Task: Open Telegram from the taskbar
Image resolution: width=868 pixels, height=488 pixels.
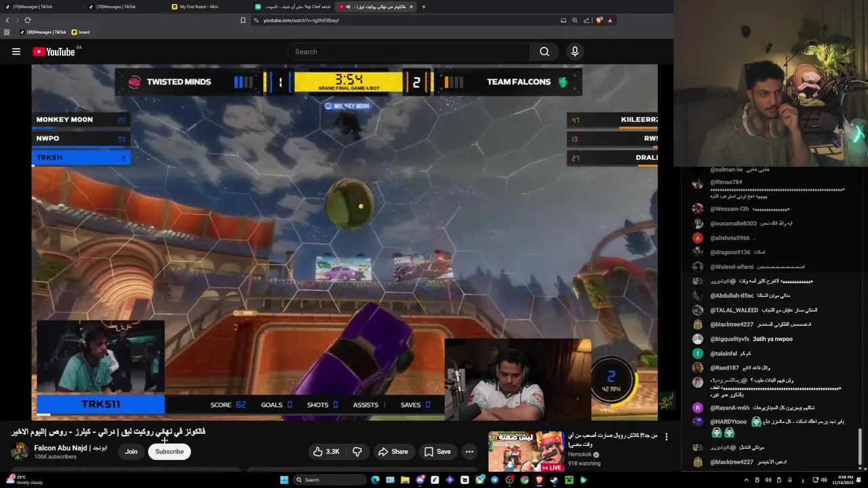Action: pos(494,480)
